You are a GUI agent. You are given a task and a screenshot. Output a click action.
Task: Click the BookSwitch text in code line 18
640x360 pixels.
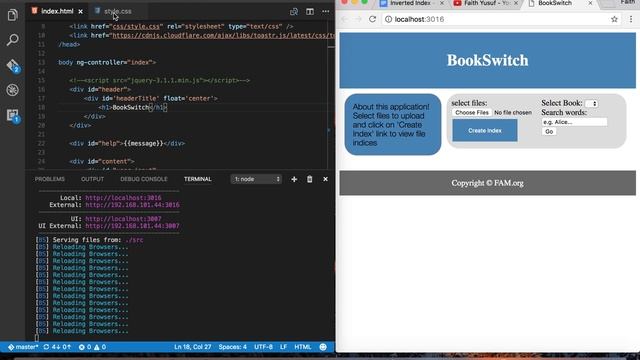(x=130, y=107)
